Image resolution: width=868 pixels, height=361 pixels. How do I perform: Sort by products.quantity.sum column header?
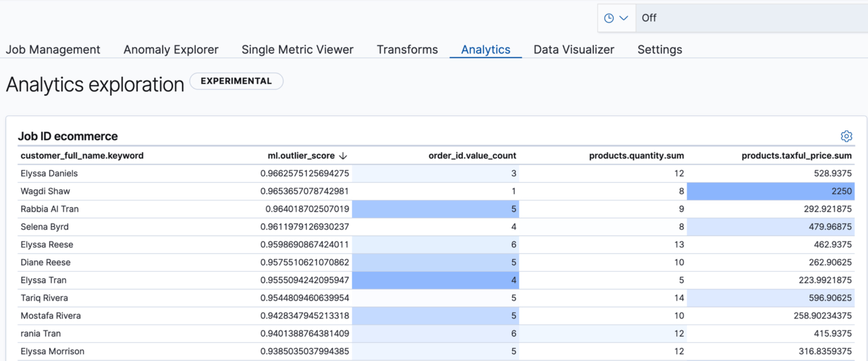coord(636,156)
